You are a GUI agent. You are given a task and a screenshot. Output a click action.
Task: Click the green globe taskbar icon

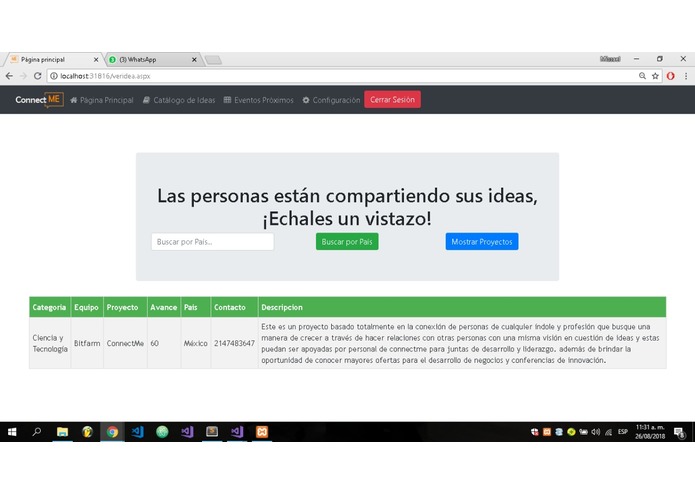[x=162, y=432]
